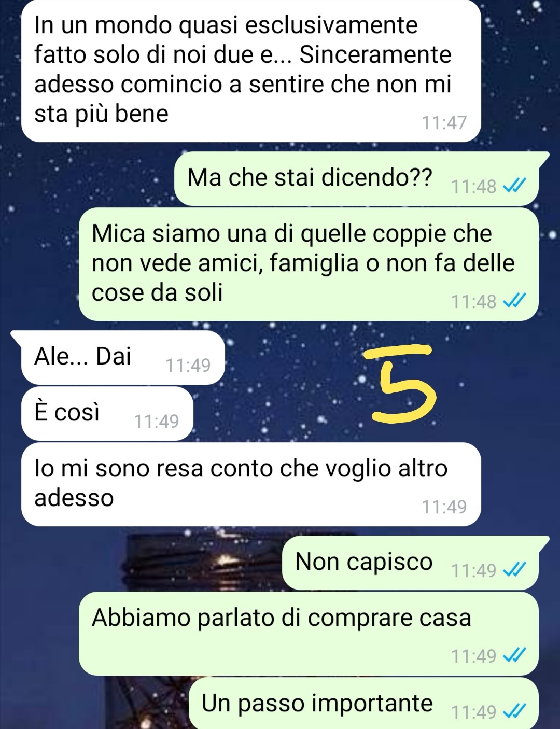Screen dimensions: 560x729
Task: Select the 'Ale... Dai' message bubble
Action: click(122, 358)
